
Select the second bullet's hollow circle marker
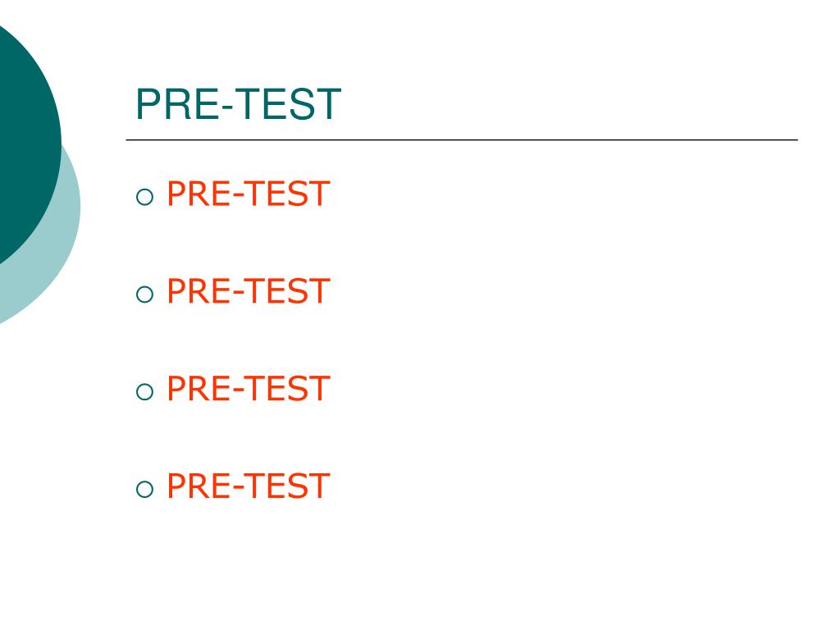pyautogui.click(x=144, y=294)
